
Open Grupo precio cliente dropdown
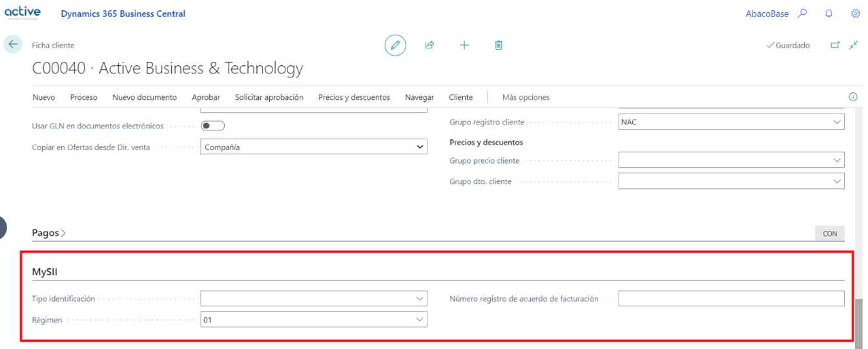(731, 161)
